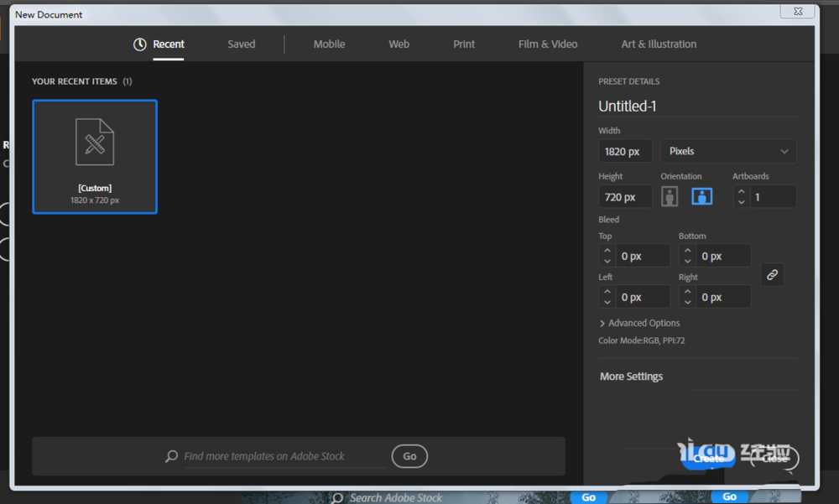
Task: Increase the Artboards count stepper
Action: click(741, 192)
